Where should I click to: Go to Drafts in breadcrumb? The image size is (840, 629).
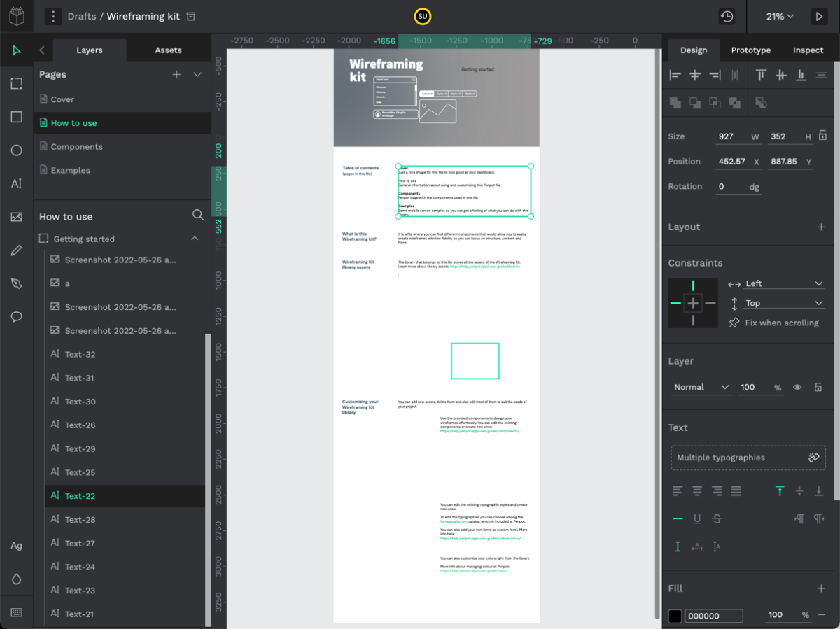coord(82,16)
